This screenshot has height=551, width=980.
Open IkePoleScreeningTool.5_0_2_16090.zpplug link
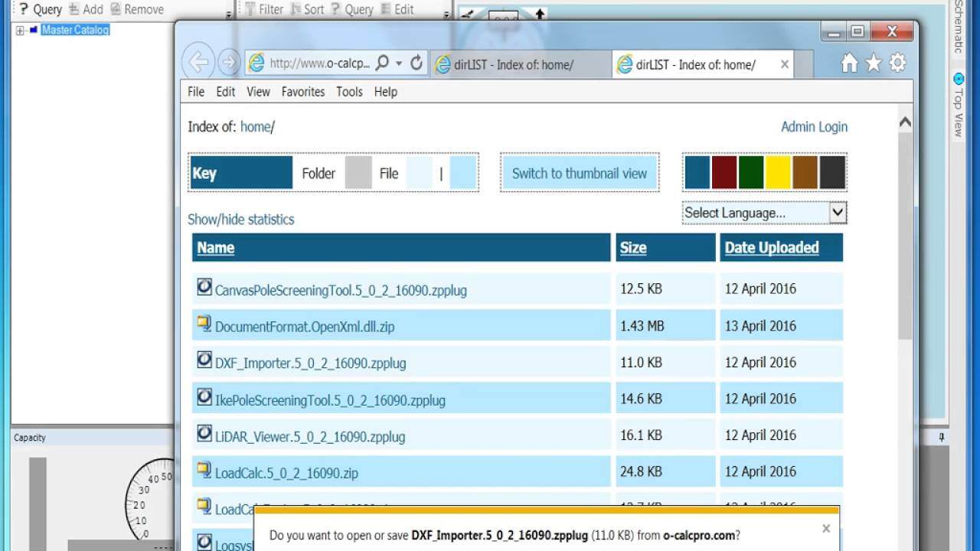pyautogui.click(x=330, y=400)
